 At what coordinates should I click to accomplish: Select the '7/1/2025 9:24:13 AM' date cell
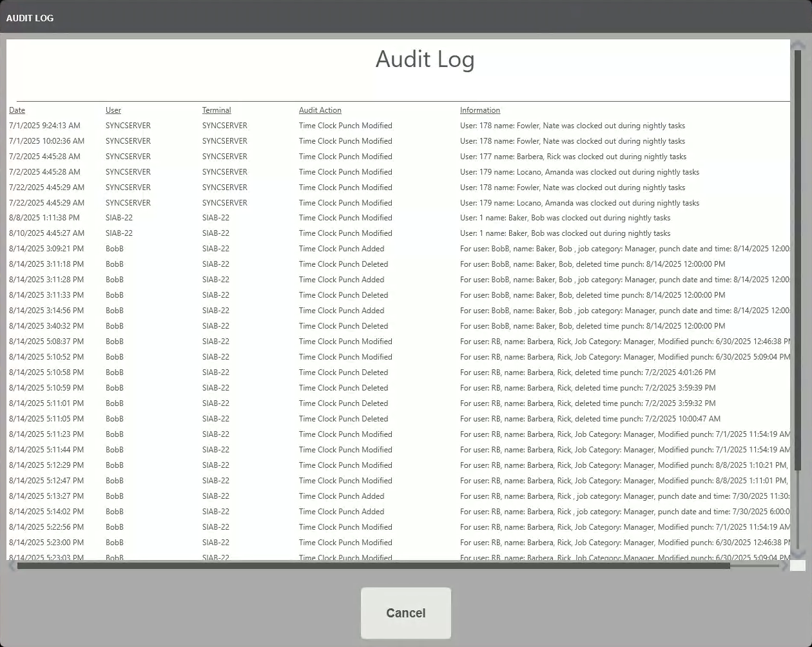point(44,126)
